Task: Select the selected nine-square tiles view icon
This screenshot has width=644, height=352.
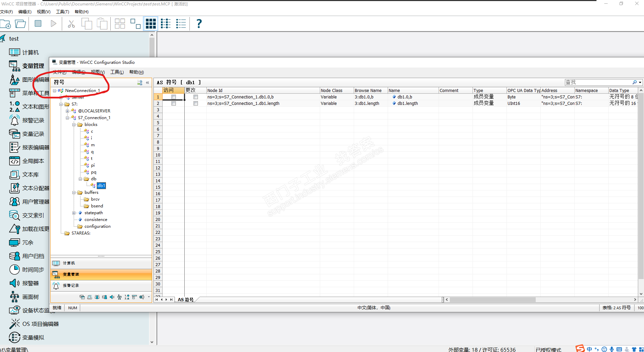Action: (150, 24)
